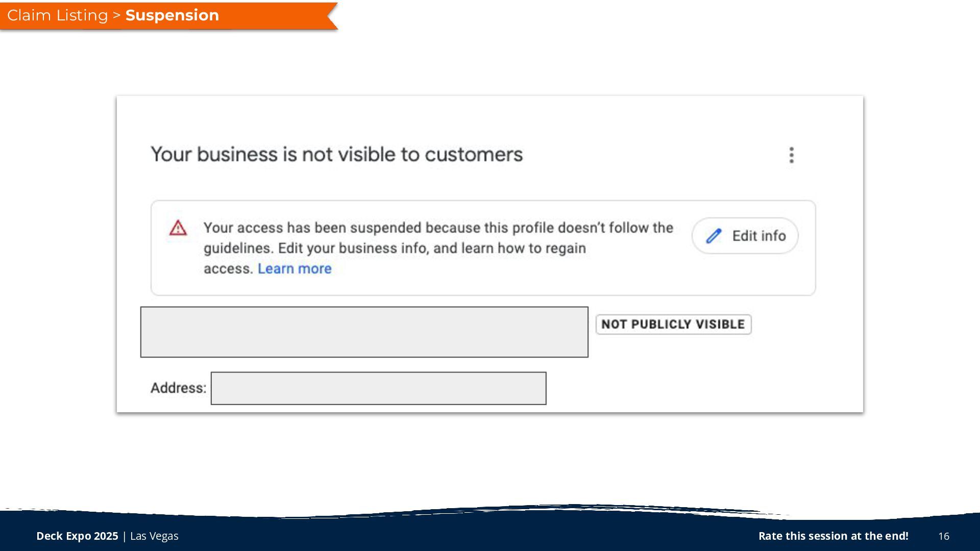Open the three-dot more options menu
This screenshot has height=551, width=980.
791,155
